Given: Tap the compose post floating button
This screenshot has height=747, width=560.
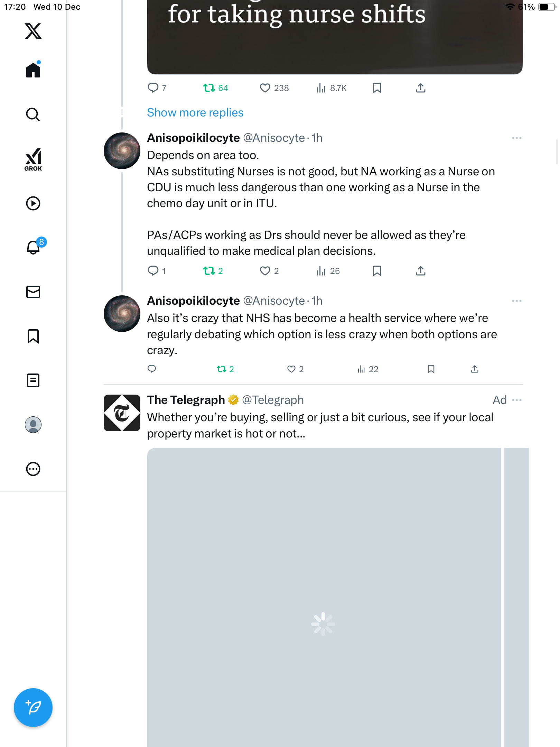Looking at the screenshot, I should pyautogui.click(x=33, y=708).
